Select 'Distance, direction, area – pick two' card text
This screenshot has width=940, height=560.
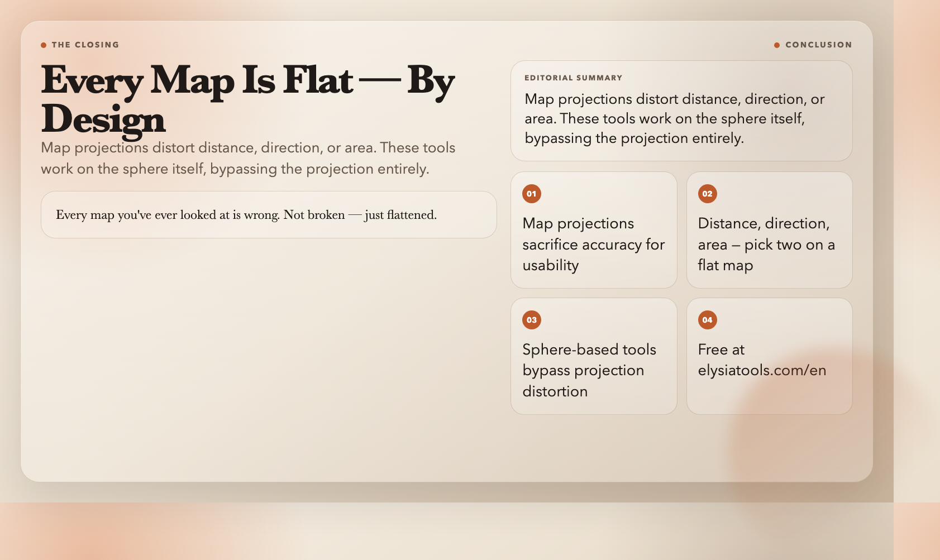766,244
